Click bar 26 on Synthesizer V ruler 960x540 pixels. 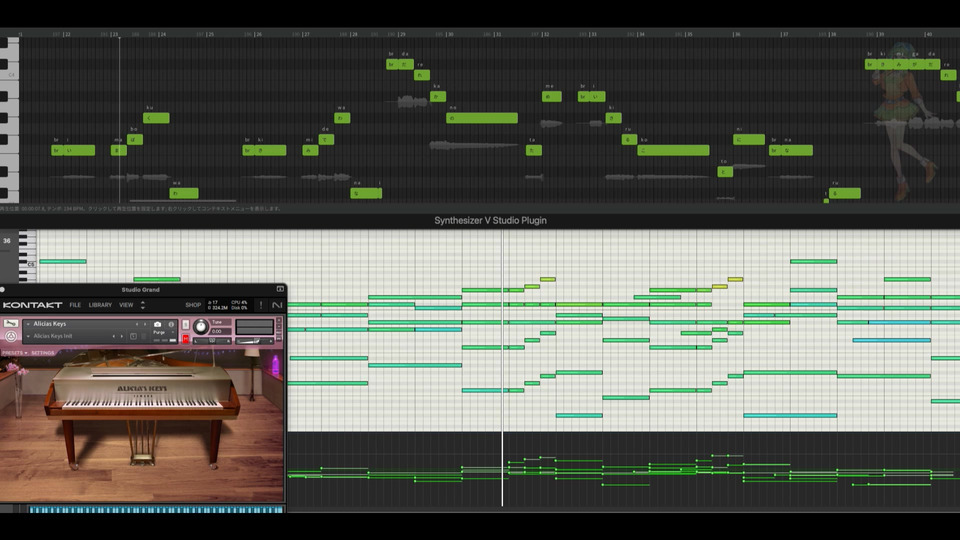[x=258, y=34]
